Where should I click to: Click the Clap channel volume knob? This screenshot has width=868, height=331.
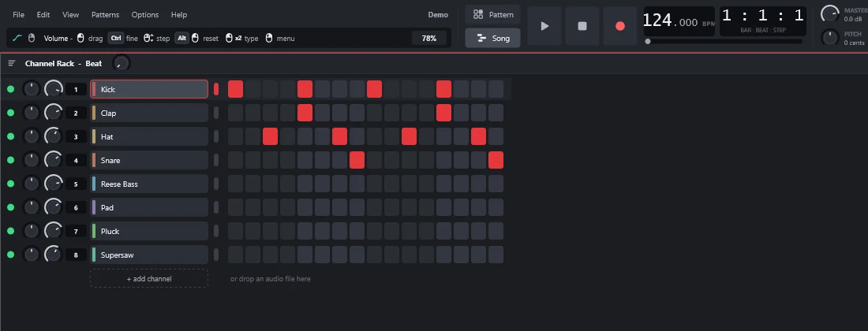coord(53,113)
